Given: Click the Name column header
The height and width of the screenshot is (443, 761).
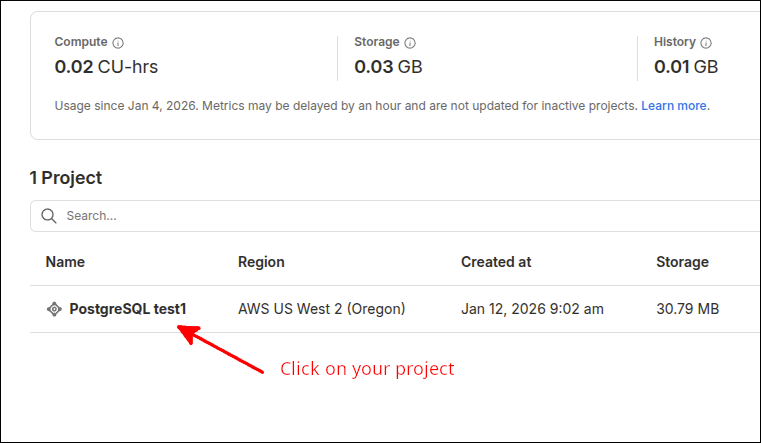Looking at the screenshot, I should click(x=65, y=262).
